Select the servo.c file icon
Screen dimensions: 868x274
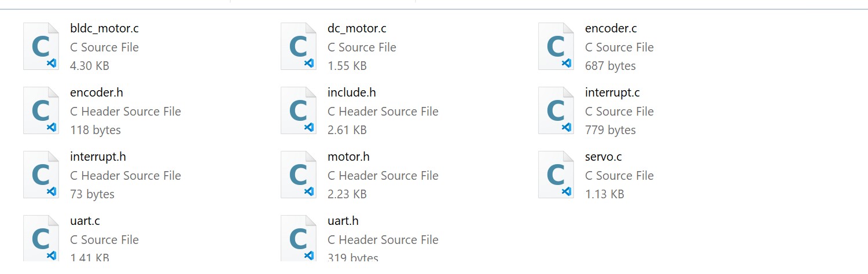tap(556, 175)
